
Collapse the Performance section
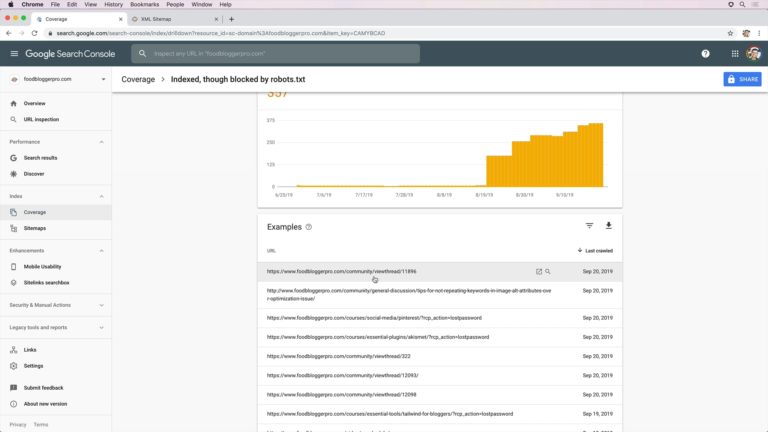[x=101, y=142]
